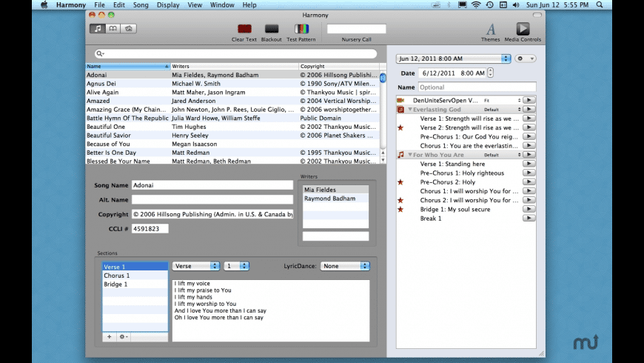Open the media library view button
Image resolution: width=644 pixels, height=363 pixels.
(129, 28)
